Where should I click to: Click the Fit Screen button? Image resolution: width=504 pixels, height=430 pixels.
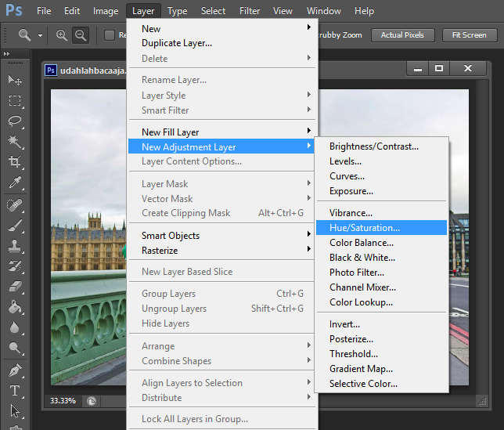pos(470,35)
